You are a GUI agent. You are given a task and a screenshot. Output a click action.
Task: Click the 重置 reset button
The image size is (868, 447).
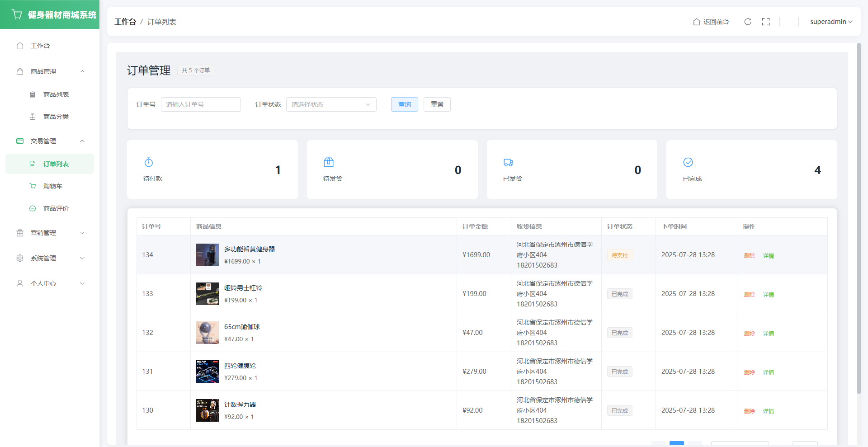click(437, 104)
